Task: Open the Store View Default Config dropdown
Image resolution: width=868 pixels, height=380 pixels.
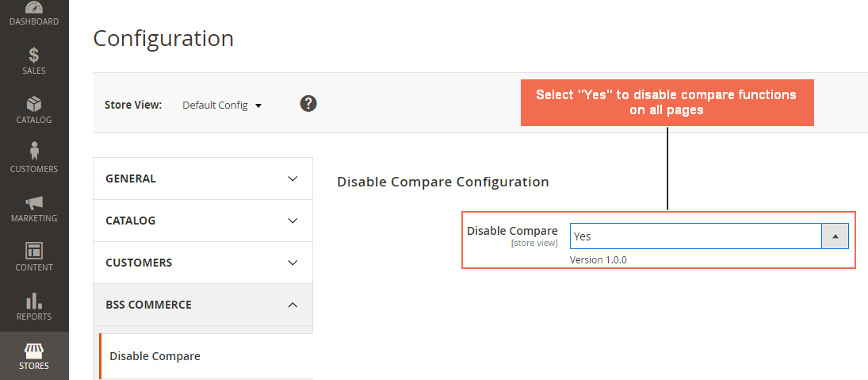Action: coord(222,105)
